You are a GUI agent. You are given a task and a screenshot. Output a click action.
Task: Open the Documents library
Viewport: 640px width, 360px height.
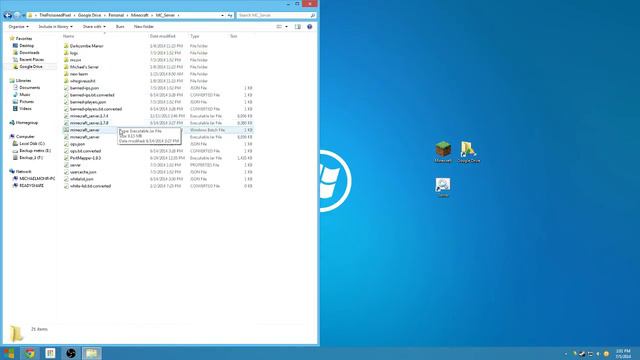pos(29,88)
